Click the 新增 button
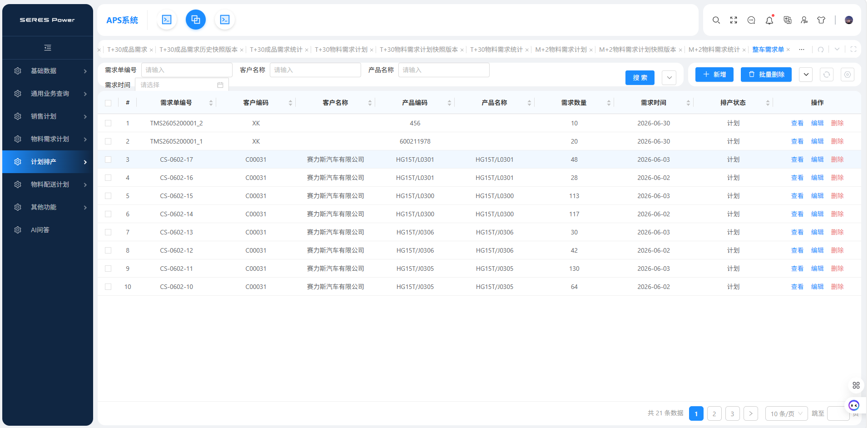This screenshot has height=428, width=868. [x=714, y=75]
